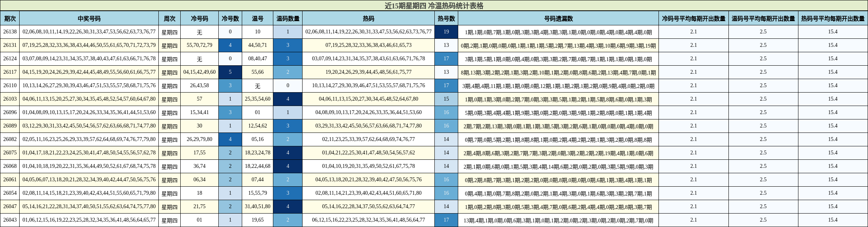This screenshot has width=868, height=227.
Task: Select period 26124 in 期次 column
Action: (x=10, y=59)
